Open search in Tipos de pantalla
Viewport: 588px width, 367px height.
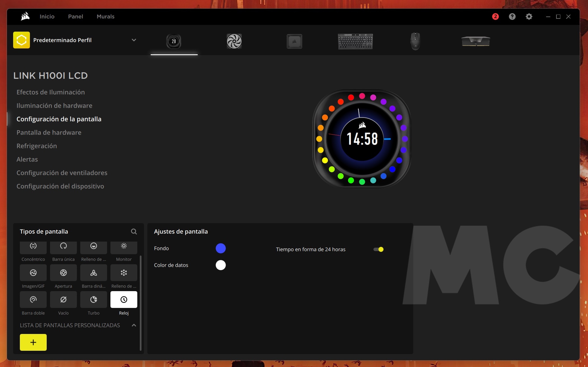tap(134, 232)
